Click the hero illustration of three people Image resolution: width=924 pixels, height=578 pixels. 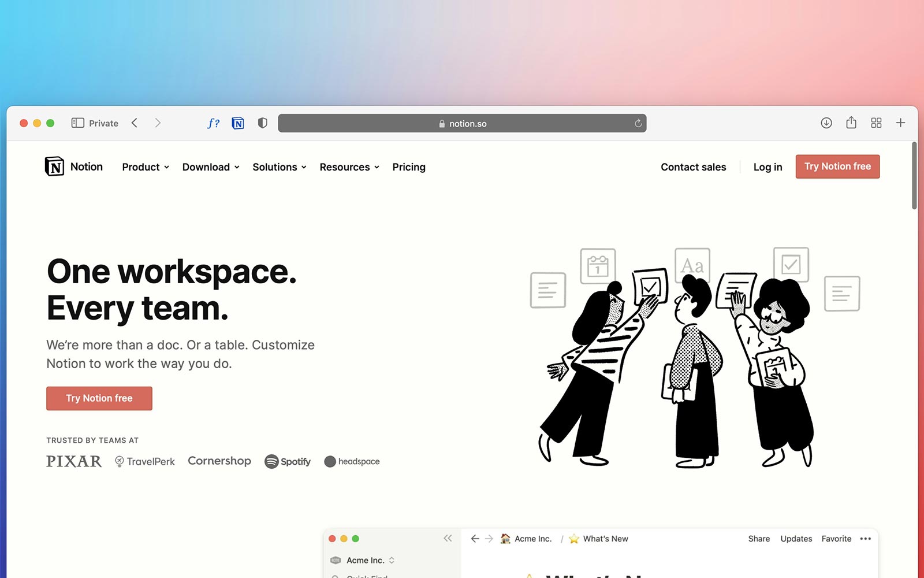(x=695, y=357)
